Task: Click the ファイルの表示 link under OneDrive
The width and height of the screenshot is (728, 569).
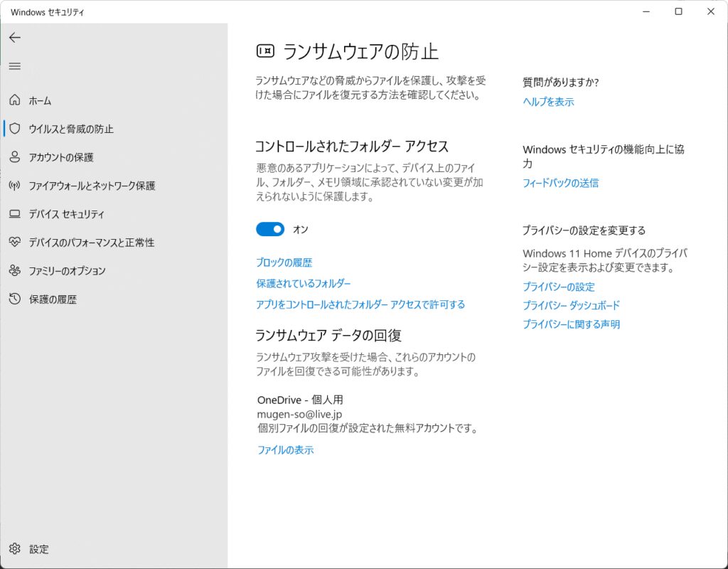Action: point(286,450)
